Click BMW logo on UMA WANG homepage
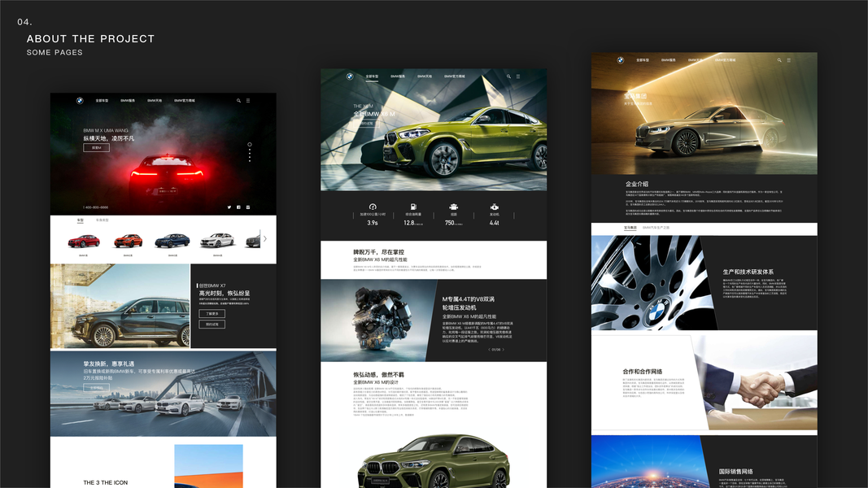This screenshot has width=868, height=488. (80, 101)
